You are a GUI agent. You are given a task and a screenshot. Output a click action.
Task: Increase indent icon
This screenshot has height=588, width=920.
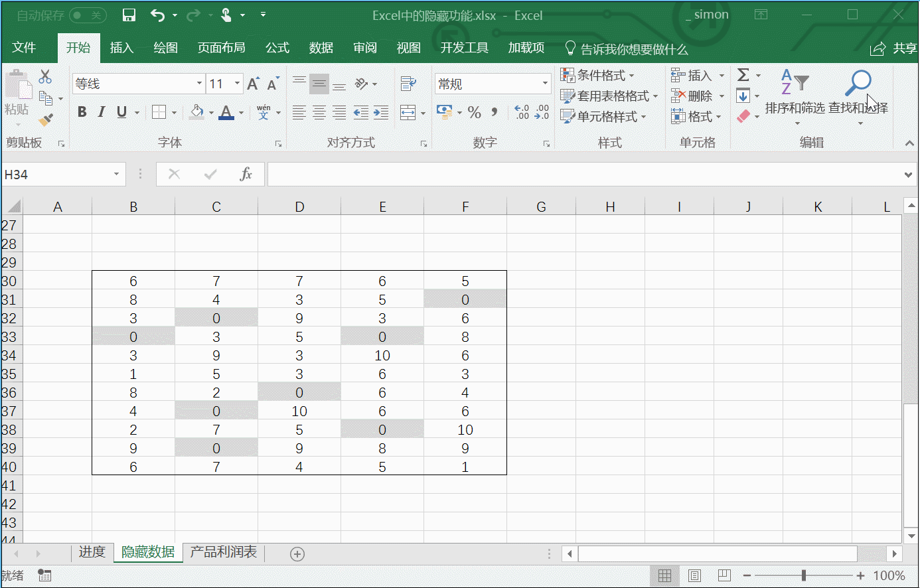pyautogui.click(x=381, y=112)
